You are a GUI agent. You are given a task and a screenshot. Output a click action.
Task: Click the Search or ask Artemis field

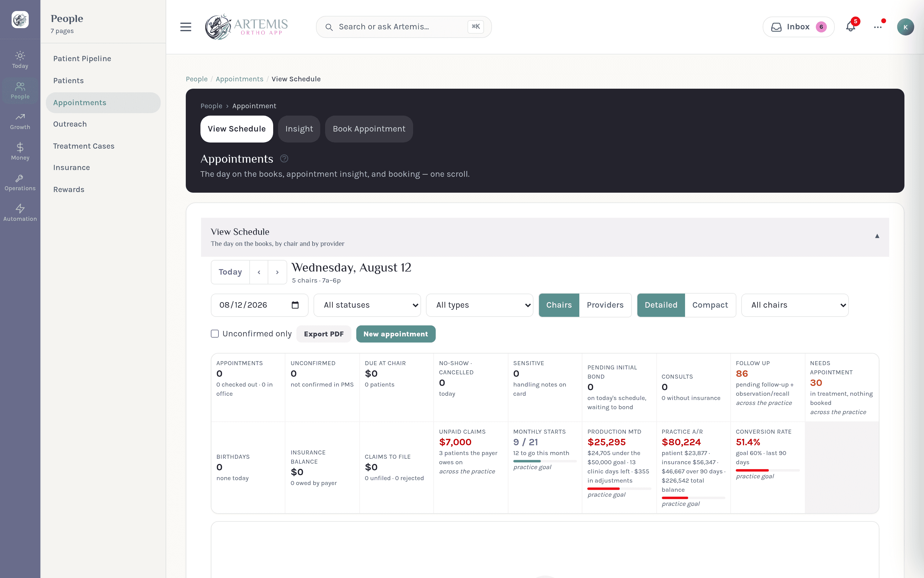[x=404, y=27]
